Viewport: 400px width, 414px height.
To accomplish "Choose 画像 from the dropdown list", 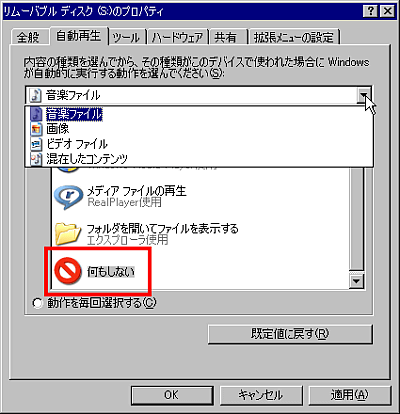I will pos(58,129).
